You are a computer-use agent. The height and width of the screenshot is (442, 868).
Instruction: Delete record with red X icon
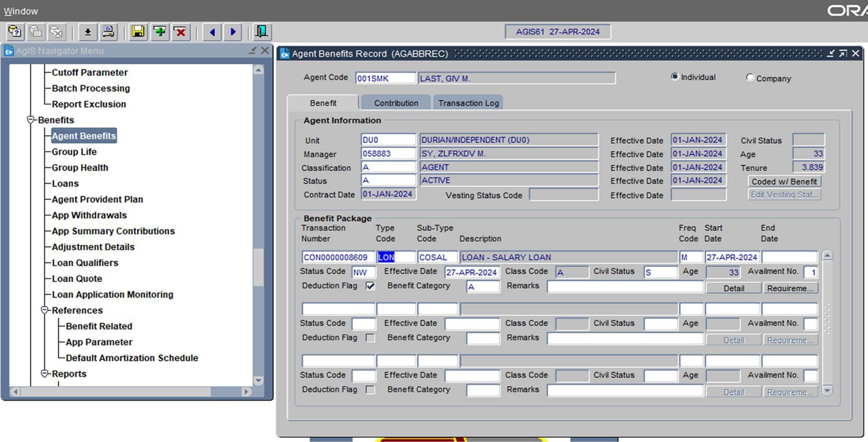click(x=180, y=32)
